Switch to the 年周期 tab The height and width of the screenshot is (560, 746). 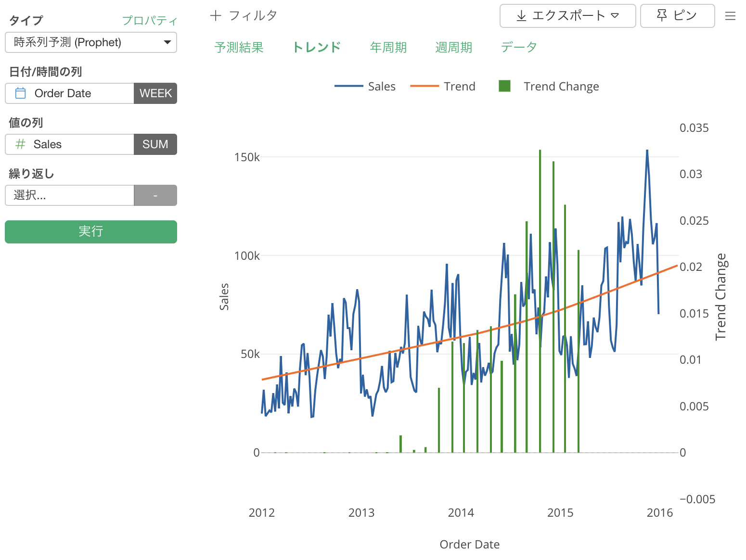click(388, 47)
